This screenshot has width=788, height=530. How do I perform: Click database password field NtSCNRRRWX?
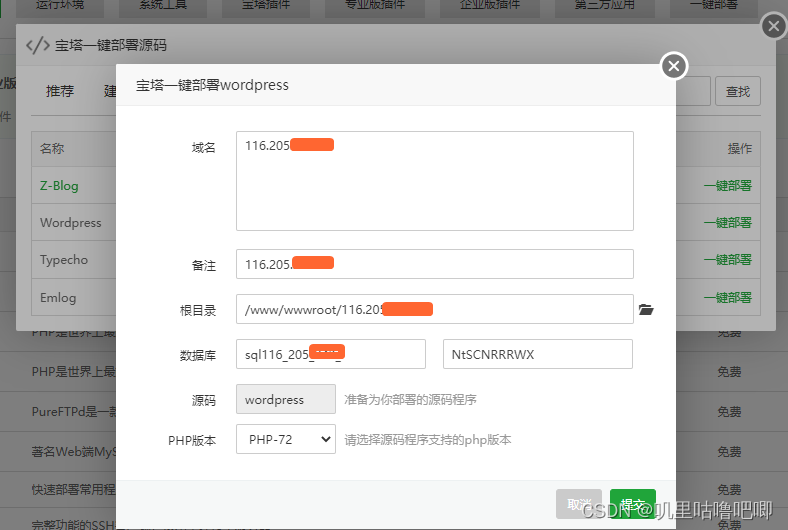tap(538, 354)
